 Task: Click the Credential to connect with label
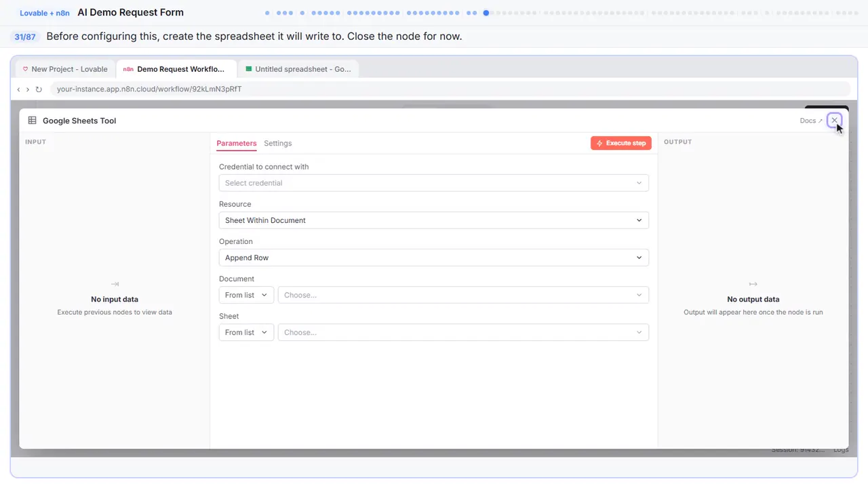(264, 167)
